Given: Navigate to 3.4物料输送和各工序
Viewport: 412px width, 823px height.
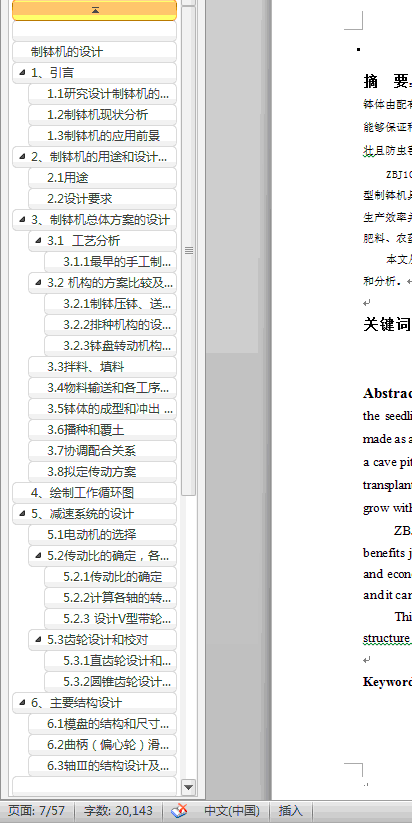Looking at the screenshot, I should (x=102, y=387).
